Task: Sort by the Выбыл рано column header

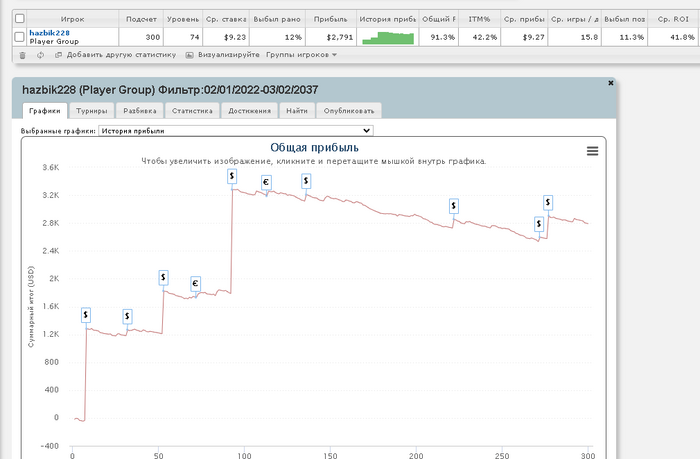Action: click(x=277, y=19)
